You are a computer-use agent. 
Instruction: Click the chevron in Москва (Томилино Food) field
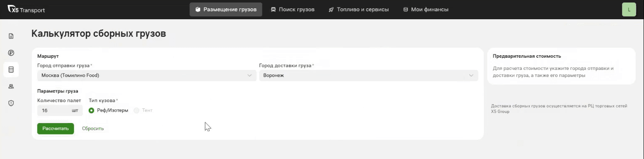pos(250,75)
